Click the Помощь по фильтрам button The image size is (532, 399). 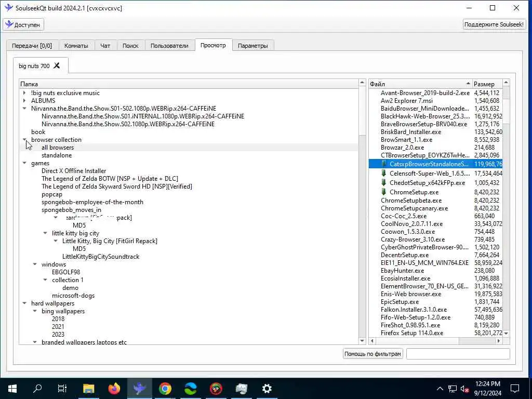(373, 354)
